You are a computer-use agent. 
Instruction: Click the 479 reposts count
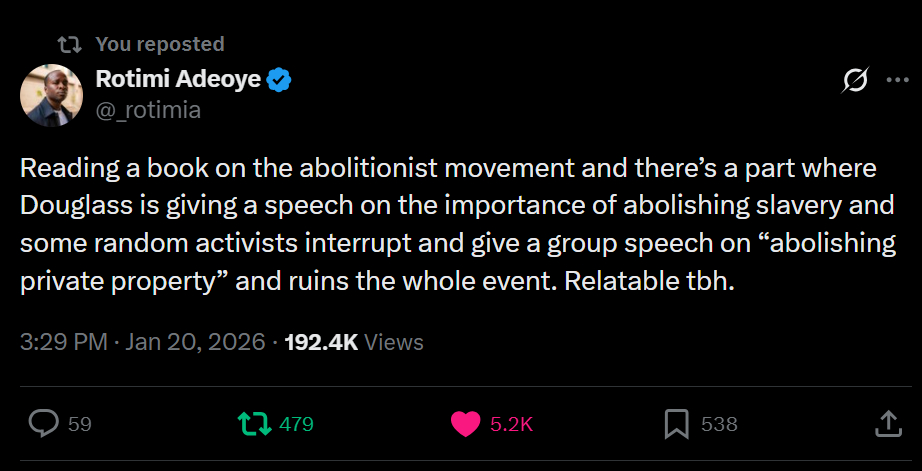click(x=296, y=424)
